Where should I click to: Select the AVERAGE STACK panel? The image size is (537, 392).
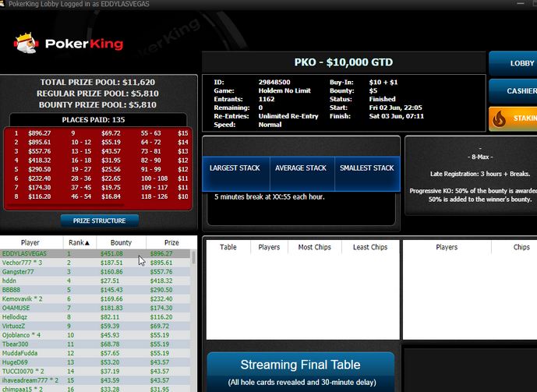tap(302, 174)
